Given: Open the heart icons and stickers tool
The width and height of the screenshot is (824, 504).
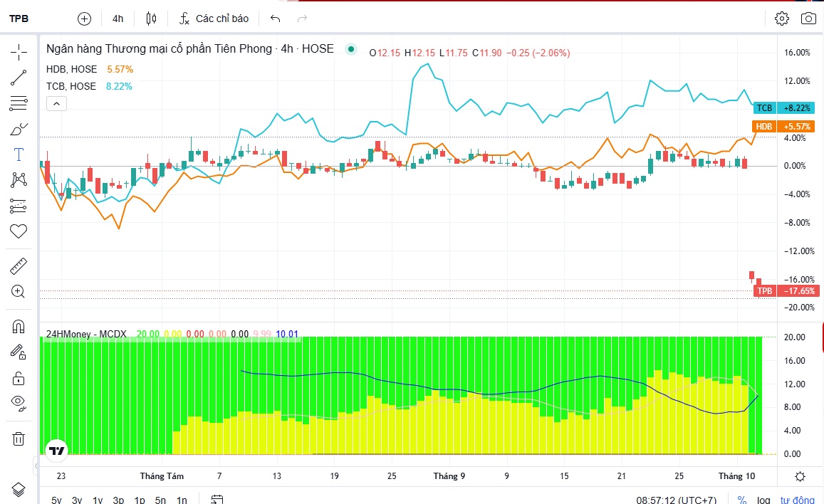Looking at the screenshot, I should [x=19, y=231].
